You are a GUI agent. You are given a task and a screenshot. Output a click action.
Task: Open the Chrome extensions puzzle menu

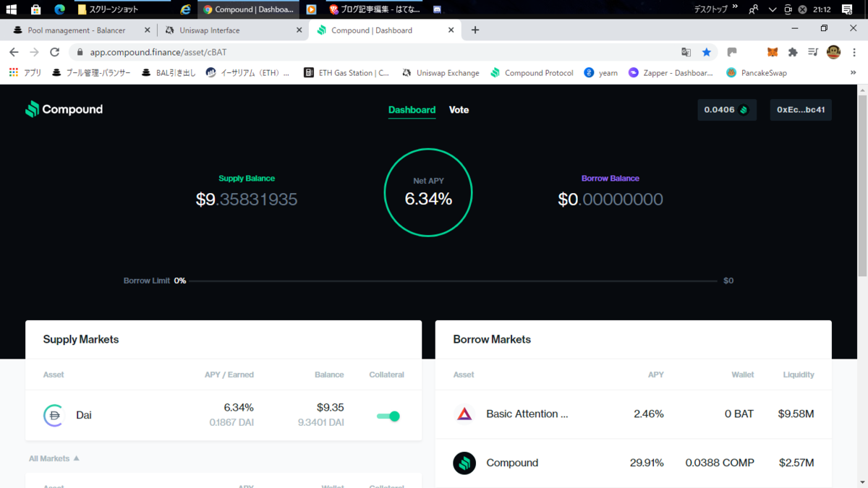[793, 52]
